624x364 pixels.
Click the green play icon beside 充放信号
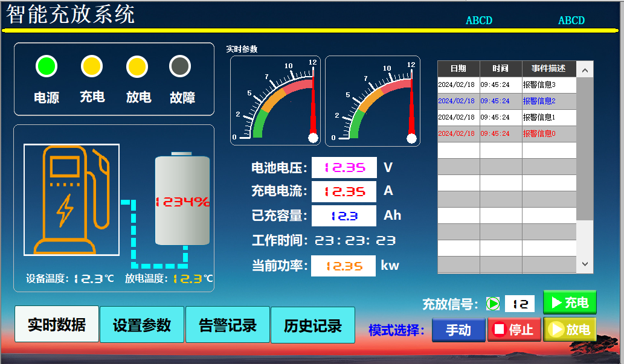[x=492, y=304]
